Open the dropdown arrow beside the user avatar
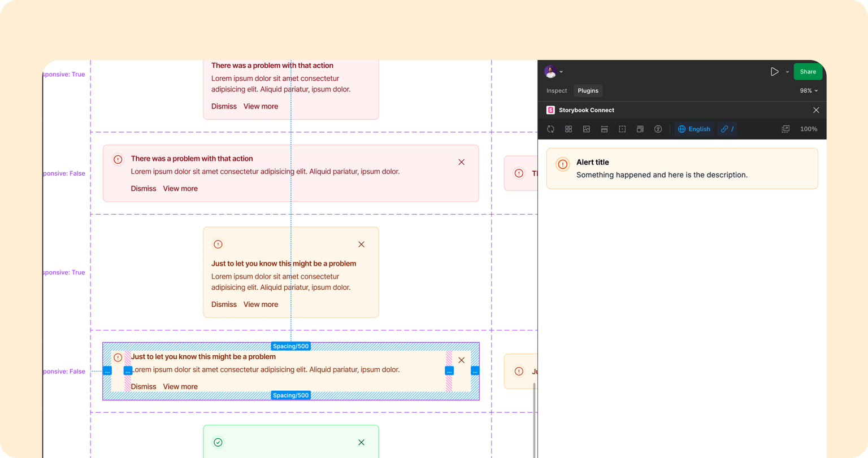 click(561, 72)
